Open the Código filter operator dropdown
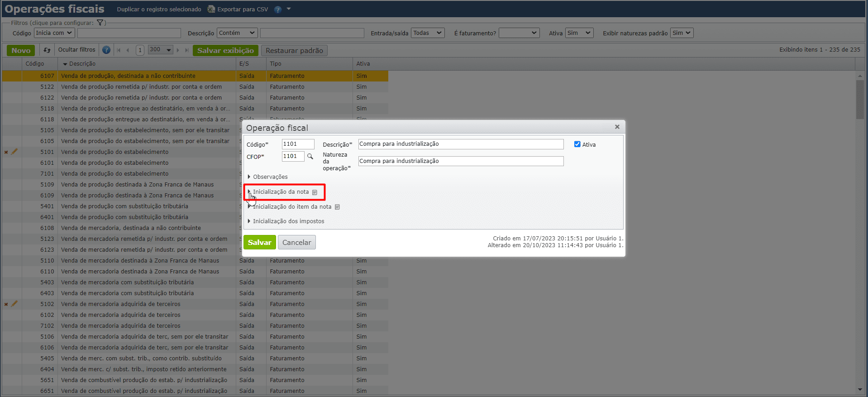This screenshot has width=868, height=397. pos(54,33)
